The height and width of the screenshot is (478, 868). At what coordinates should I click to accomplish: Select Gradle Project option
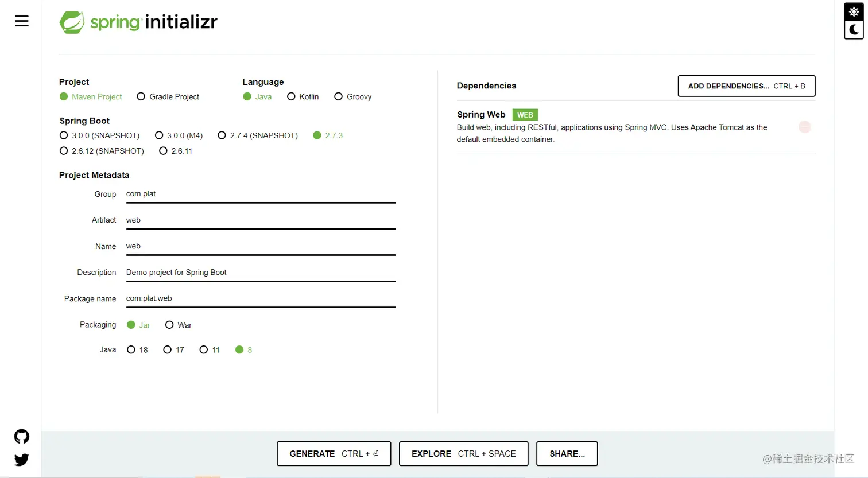point(168,96)
